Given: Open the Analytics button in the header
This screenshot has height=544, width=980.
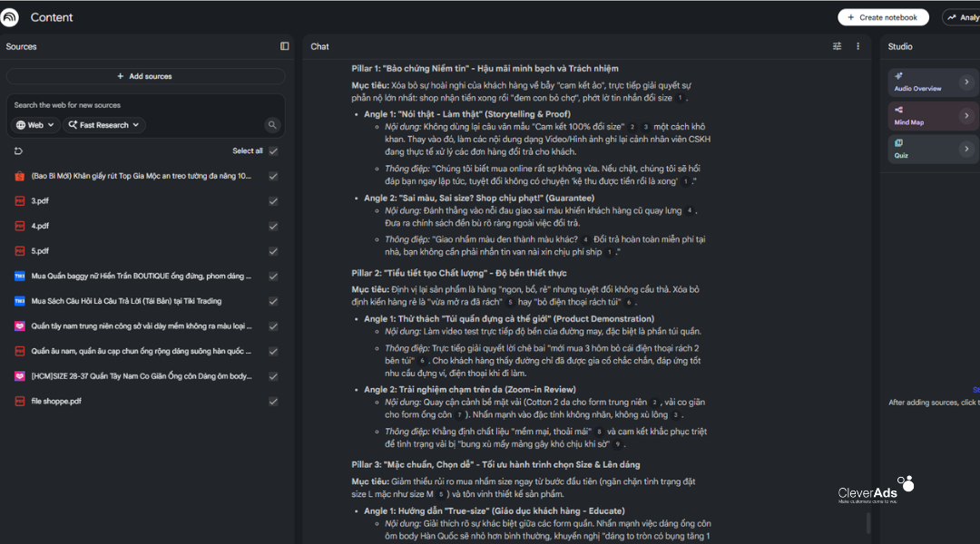Looking at the screenshot, I should pos(963,17).
